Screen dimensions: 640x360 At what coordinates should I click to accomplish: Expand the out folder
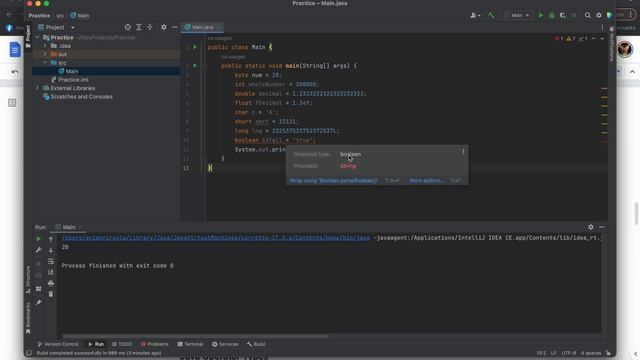(45, 54)
